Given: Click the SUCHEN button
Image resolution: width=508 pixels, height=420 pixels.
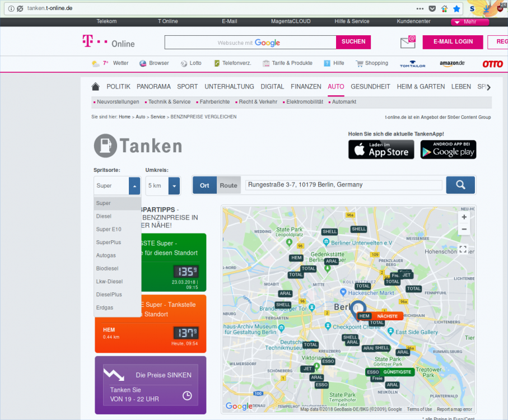Looking at the screenshot, I should (353, 42).
